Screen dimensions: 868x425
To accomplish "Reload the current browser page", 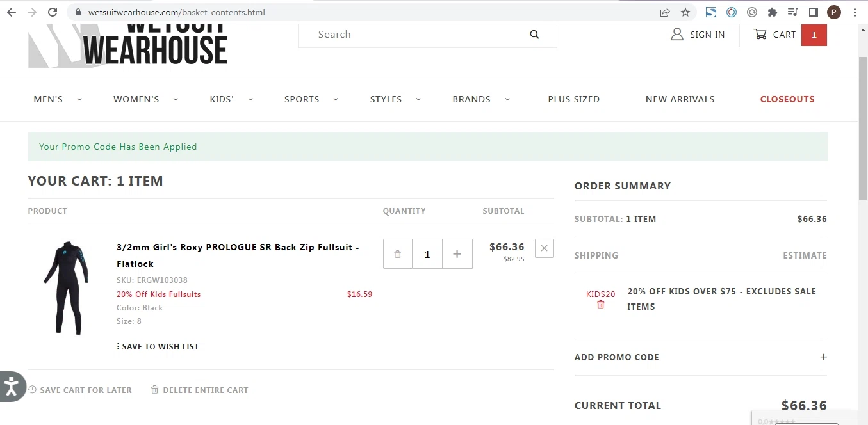I will coord(53,12).
